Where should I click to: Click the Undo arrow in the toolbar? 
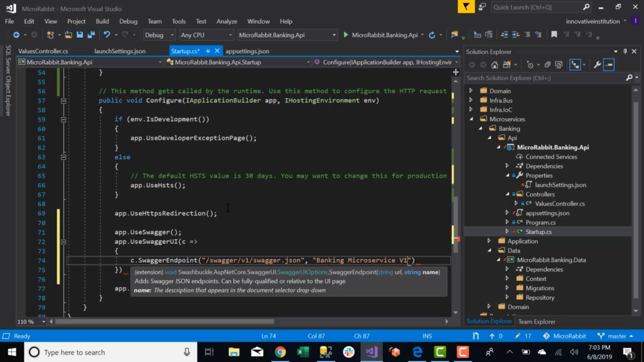(107, 35)
